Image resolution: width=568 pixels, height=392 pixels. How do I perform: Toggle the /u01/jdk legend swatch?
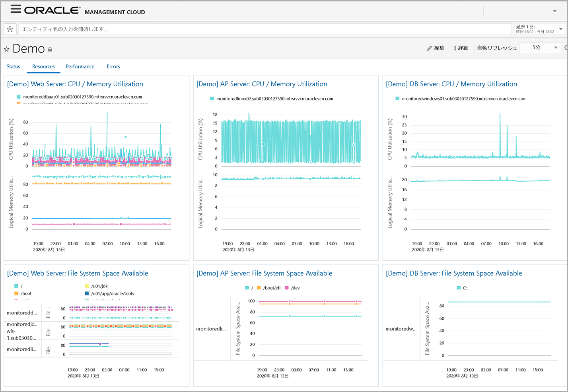(87, 286)
